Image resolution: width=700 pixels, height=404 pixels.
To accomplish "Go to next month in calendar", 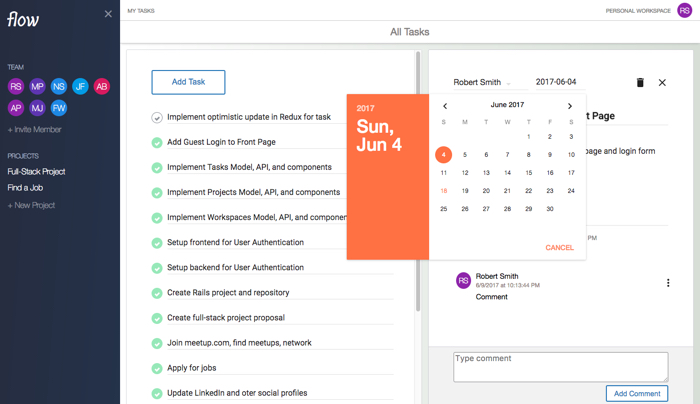I will 570,105.
